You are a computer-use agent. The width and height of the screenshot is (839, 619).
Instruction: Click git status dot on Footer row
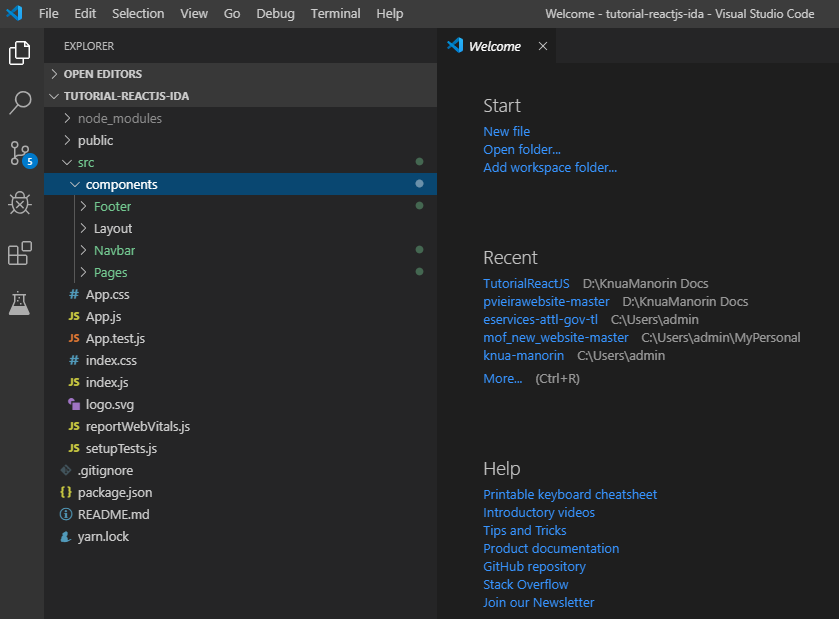(420, 205)
